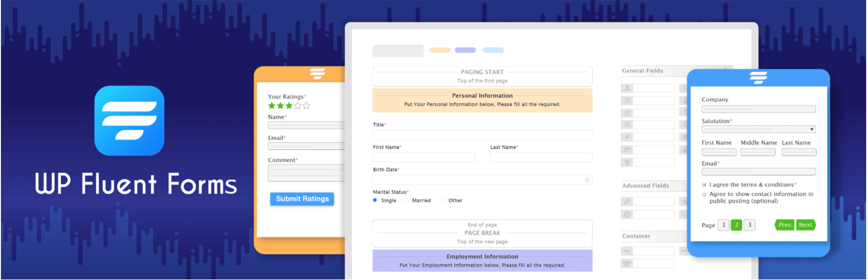Select the orange pill tab
The width and height of the screenshot is (868, 280).
[440, 50]
